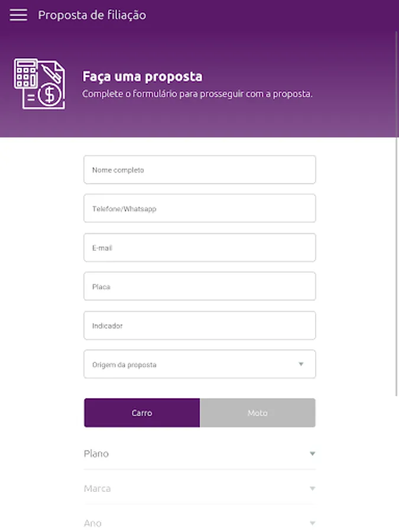Screen dimensions: 399x532
Task: Click the Marca dropdown arrow icon
Action: click(312, 489)
